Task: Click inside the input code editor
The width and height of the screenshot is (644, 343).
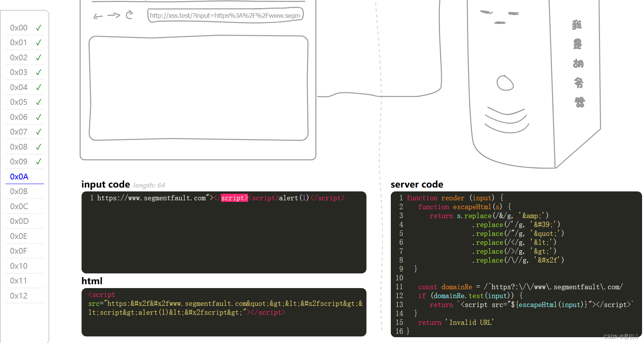Action: tap(224, 232)
